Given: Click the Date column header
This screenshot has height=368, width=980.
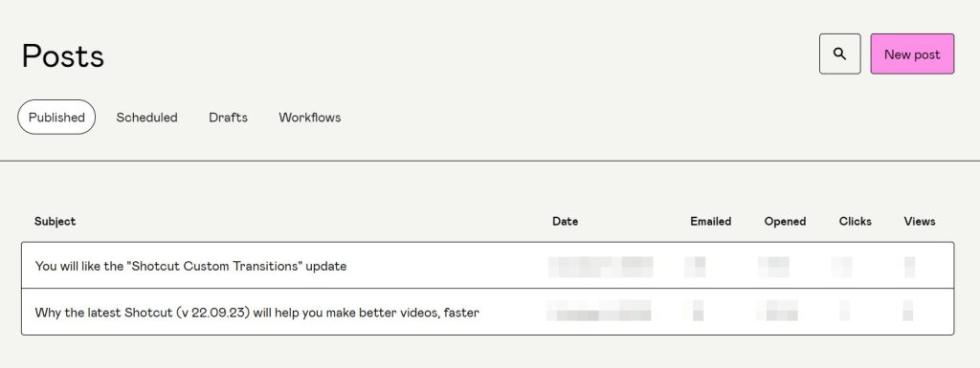Looking at the screenshot, I should (565, 222).
